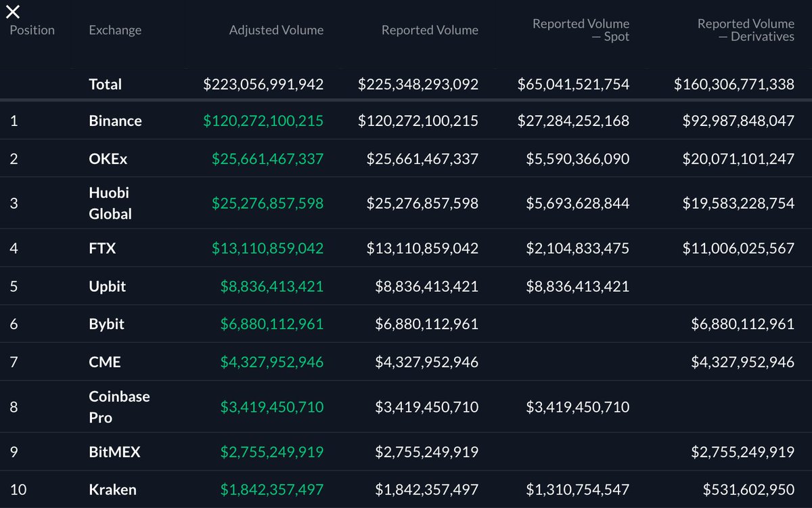Select the Total row label
This screenshot has height=508, width=812.
105,84
